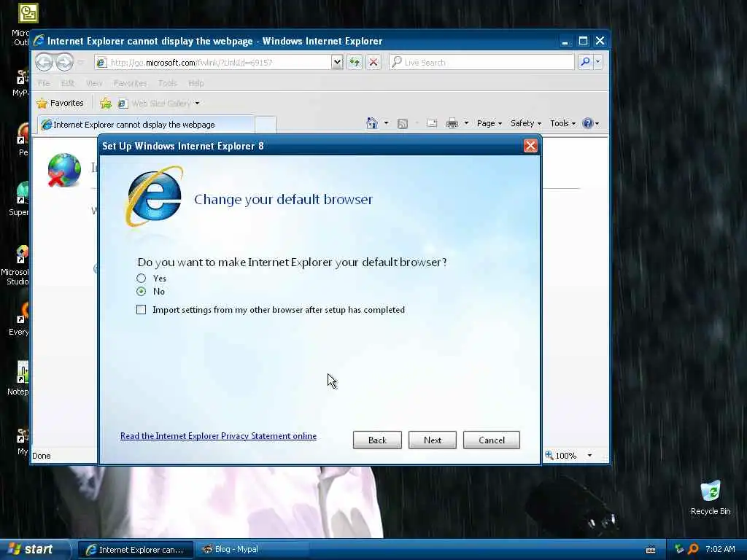Select the Yes radio button
The image size is (747, 560).
tap(141, 278)
